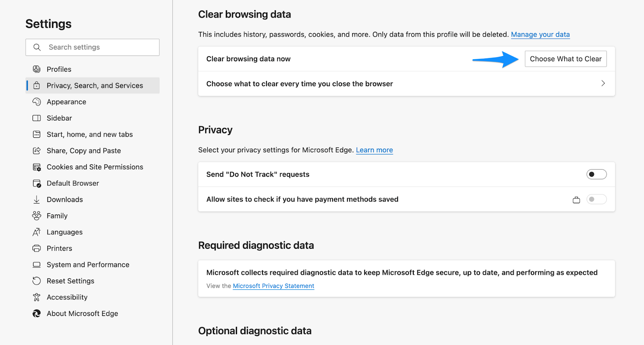Click the Profiles icon in sidebar

point(37,69)
